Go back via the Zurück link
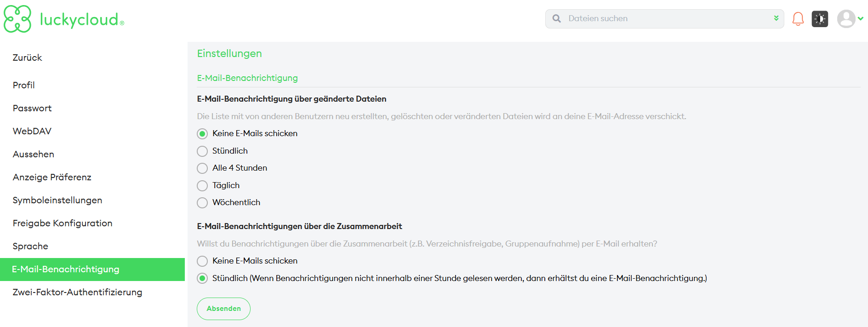The width and height of the screenshot is (868, 327). click(28, 57)
